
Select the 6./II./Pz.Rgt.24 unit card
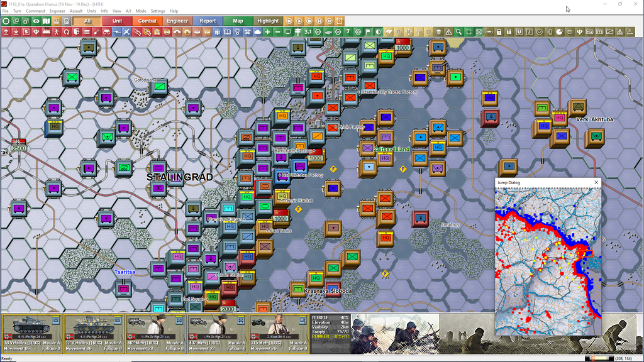coord(32,334)
